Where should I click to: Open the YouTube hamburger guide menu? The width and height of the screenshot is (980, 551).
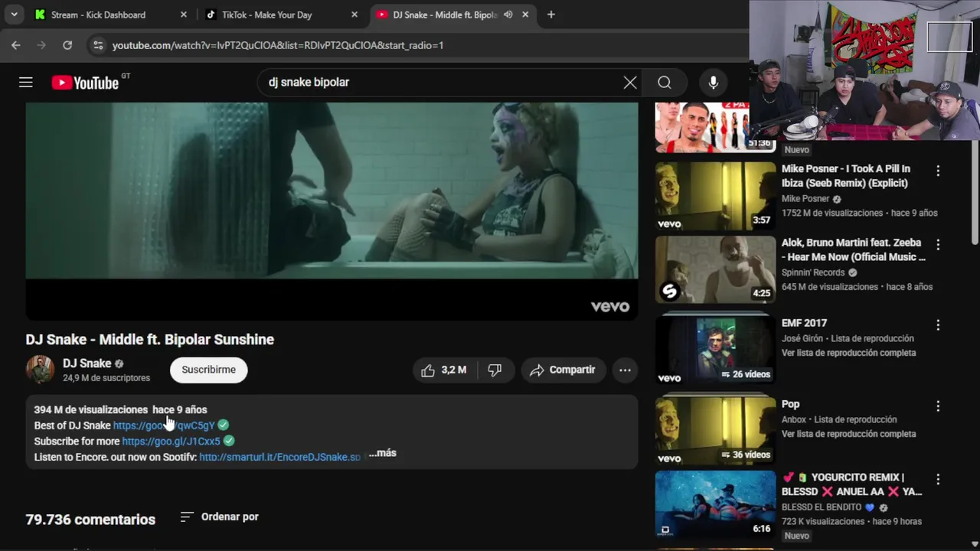point(26,83)
